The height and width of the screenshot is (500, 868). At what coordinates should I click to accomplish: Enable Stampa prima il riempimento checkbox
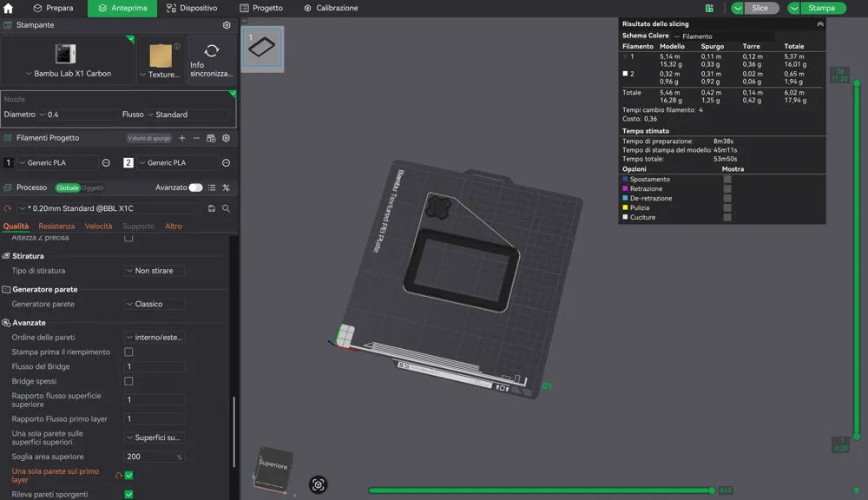coord(128,352)
